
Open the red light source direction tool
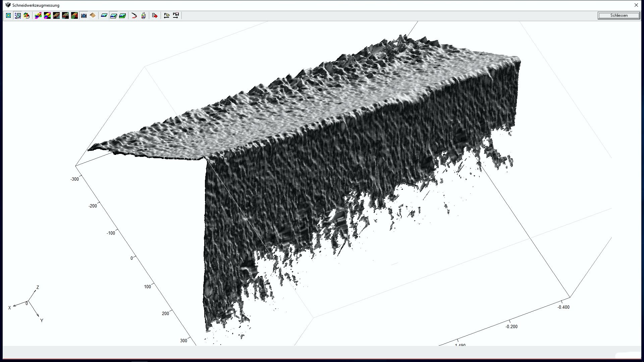click(x=134, y=15)
